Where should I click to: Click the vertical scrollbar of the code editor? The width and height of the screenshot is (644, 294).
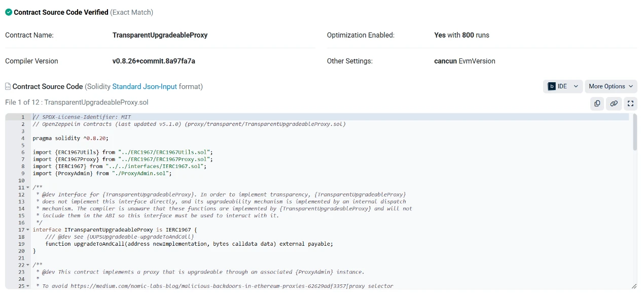click(634, 133)
